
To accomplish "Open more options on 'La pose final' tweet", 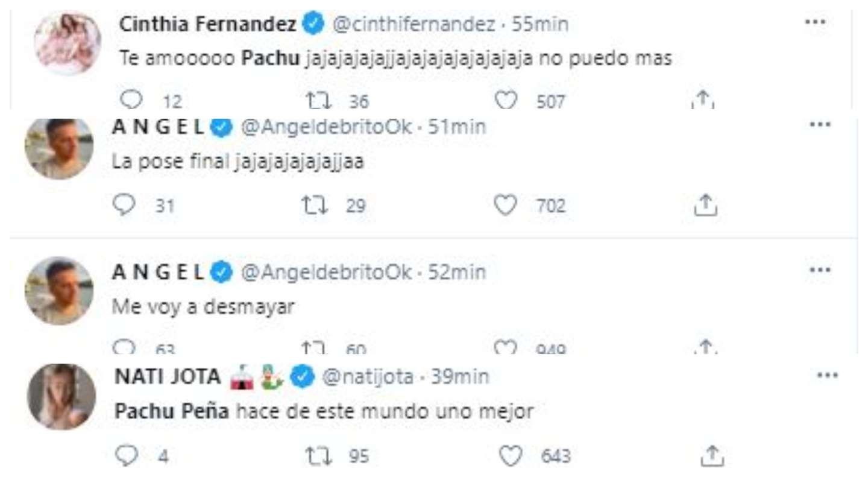I will [820, 124].
